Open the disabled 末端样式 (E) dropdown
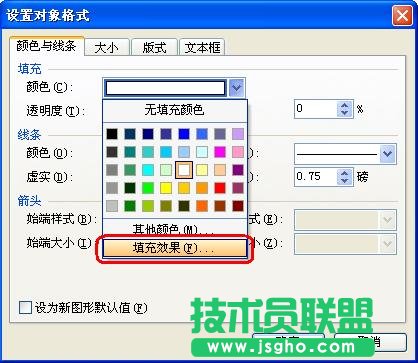 (345, 220)
